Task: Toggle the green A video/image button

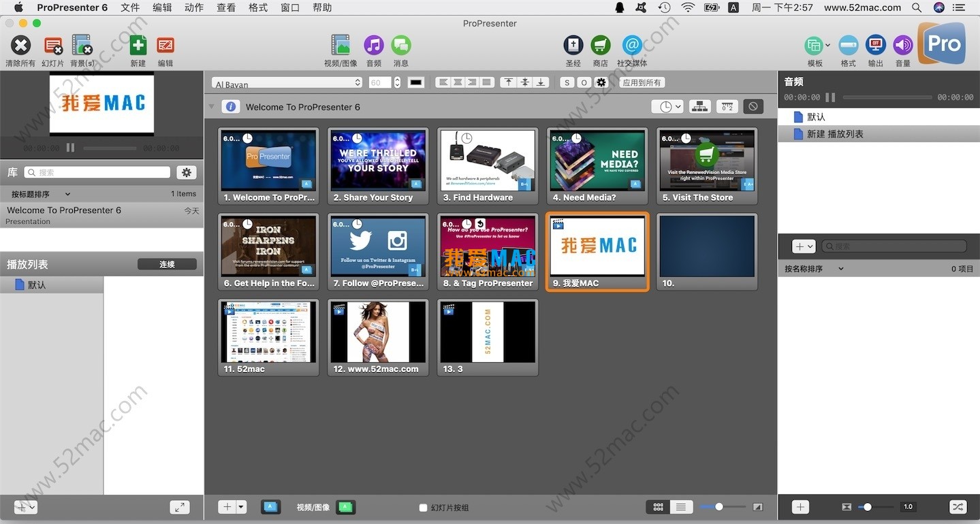Action: [346, 507]
